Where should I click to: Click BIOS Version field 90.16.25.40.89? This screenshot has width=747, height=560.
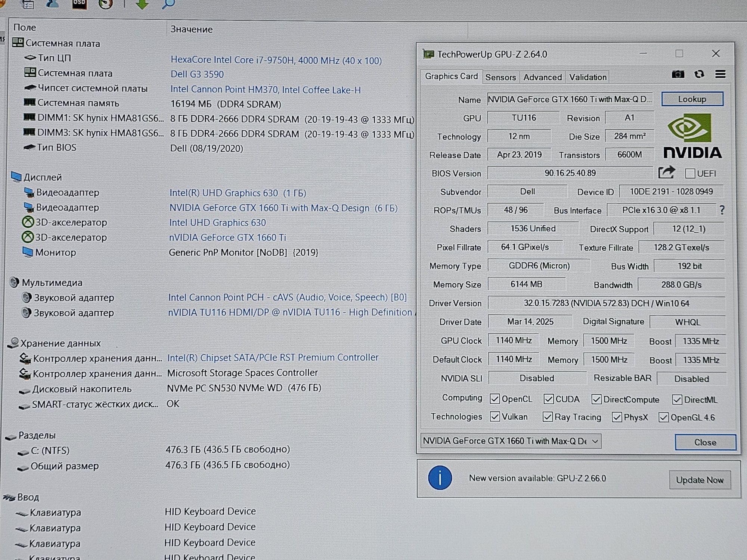(570, 173)
